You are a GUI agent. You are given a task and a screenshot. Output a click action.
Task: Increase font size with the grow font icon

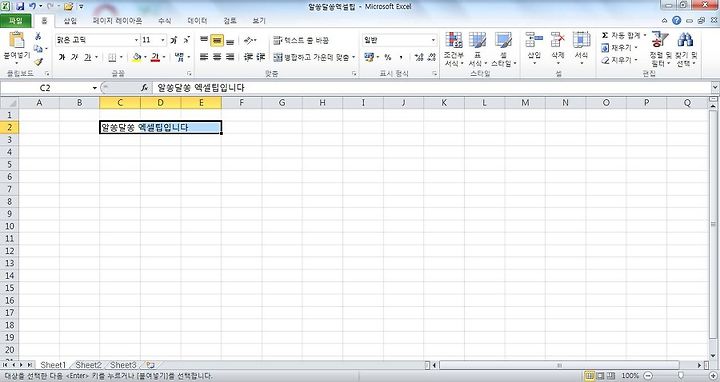click(174, 40)
